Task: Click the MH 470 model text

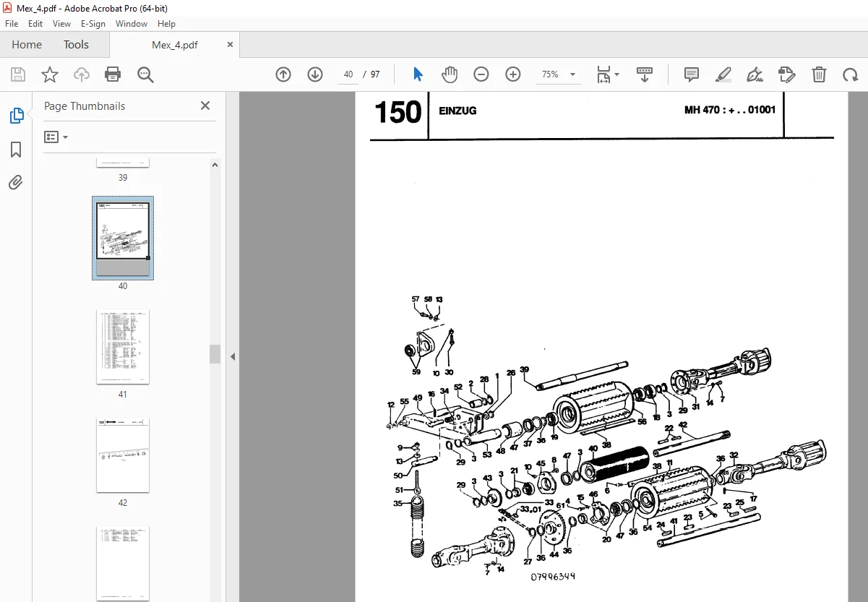Action: click(730, 111)
